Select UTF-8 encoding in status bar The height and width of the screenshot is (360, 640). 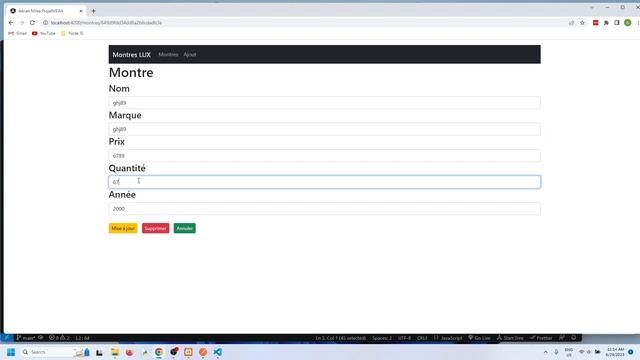pyautogui.click(x=404, y=338)
